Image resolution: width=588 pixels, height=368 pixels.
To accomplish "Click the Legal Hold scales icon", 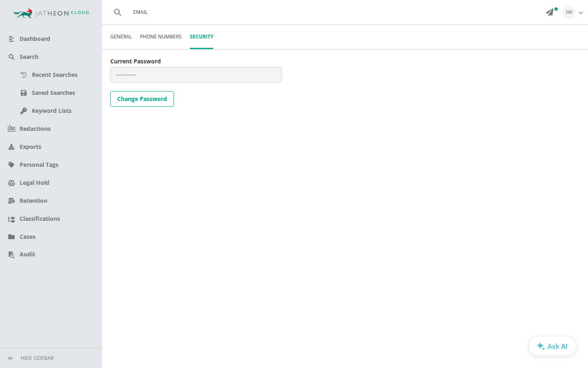I will 11,183.
